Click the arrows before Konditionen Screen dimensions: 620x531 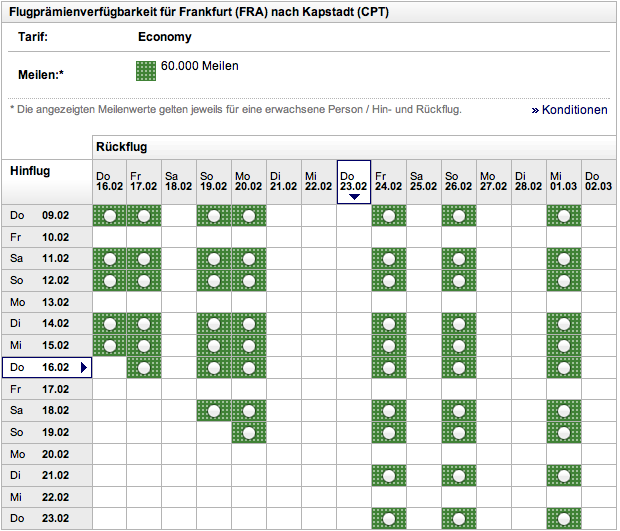[535, 110]
